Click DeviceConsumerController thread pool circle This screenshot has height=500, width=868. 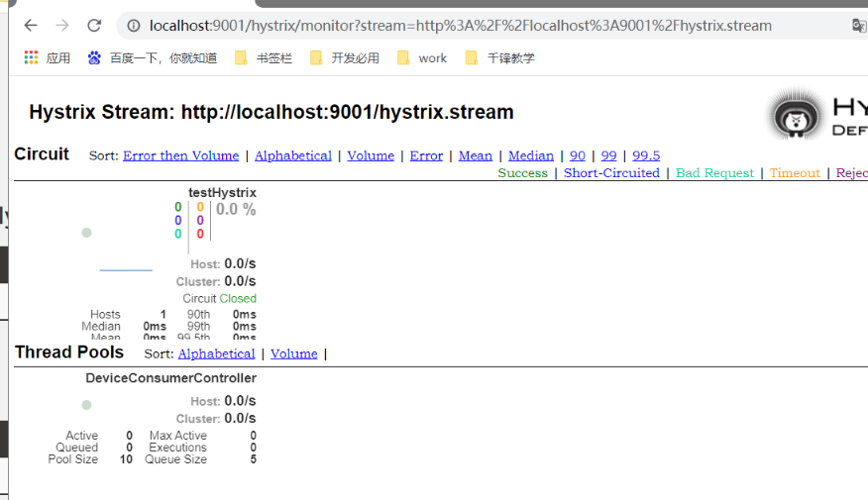click(86, 405)
